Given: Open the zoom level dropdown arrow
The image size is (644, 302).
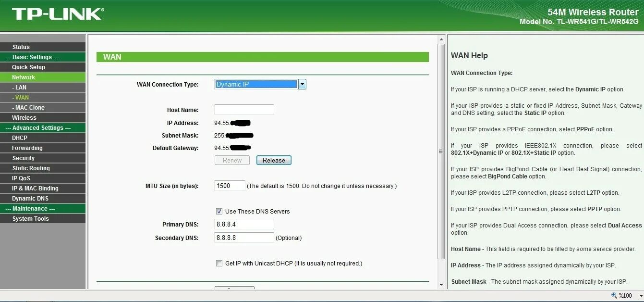Looking at the screenshot, I should (641, 296).
